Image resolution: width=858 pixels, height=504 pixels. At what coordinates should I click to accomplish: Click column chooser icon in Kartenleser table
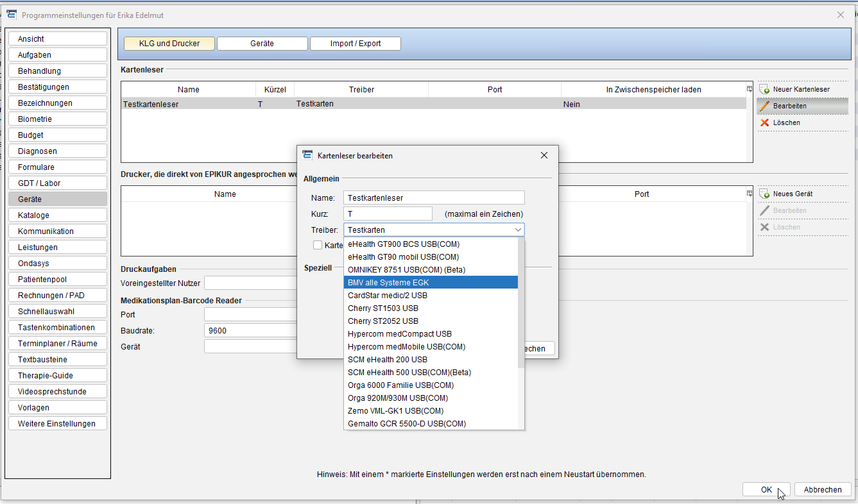750,89
